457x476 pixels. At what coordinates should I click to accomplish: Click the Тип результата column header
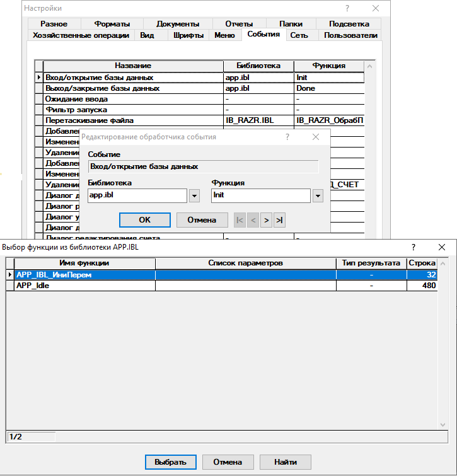[371, 263]
